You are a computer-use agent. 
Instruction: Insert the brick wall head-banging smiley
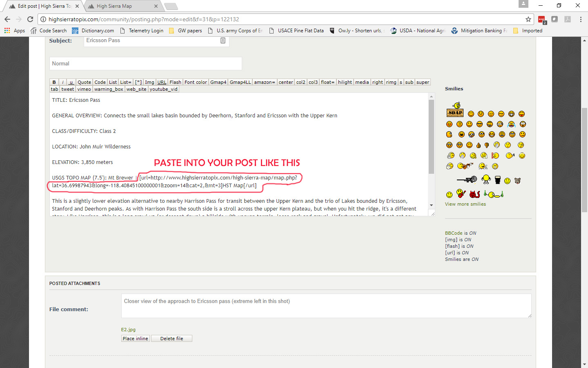(x=495, y=155)
